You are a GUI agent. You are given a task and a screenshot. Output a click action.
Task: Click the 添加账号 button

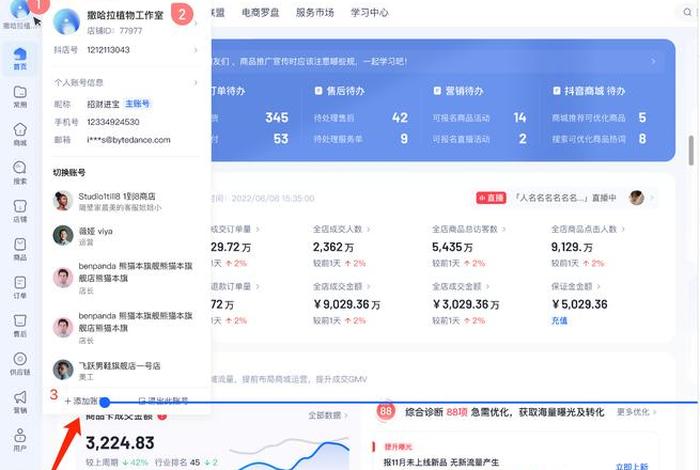click(82, 400)
